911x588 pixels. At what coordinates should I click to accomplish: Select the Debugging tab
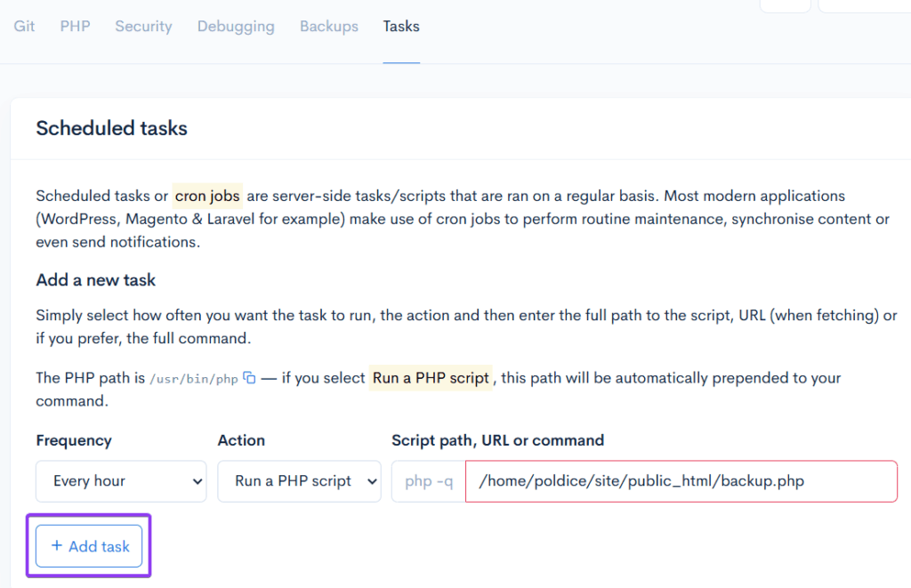(x=236, y=26)
